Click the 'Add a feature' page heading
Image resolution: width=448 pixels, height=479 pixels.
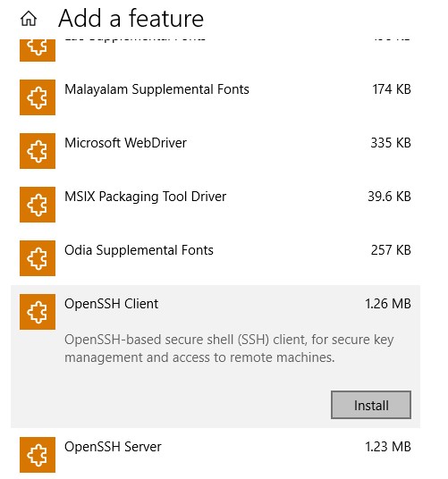pos(131,19)
